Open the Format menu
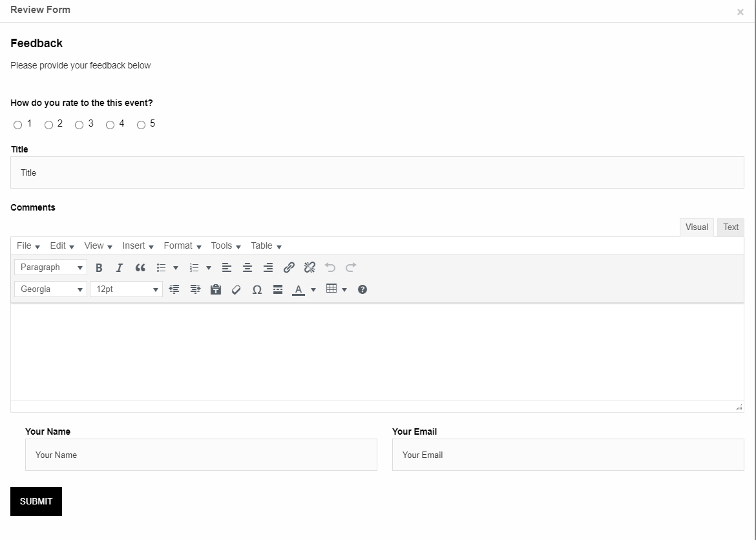Image resolution: width=756 pixels, height=540 pixels. [x=182, y=246]
